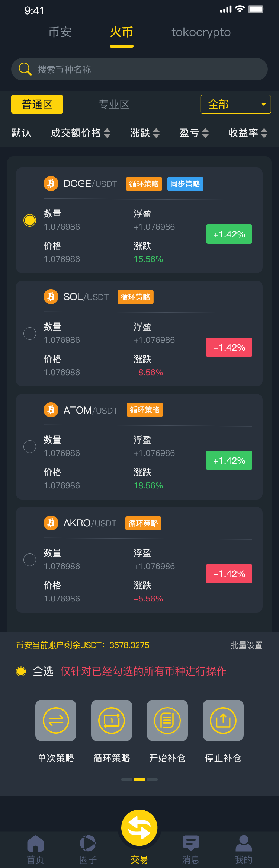Toggle the select all (全选) radio

pos(21,671)
